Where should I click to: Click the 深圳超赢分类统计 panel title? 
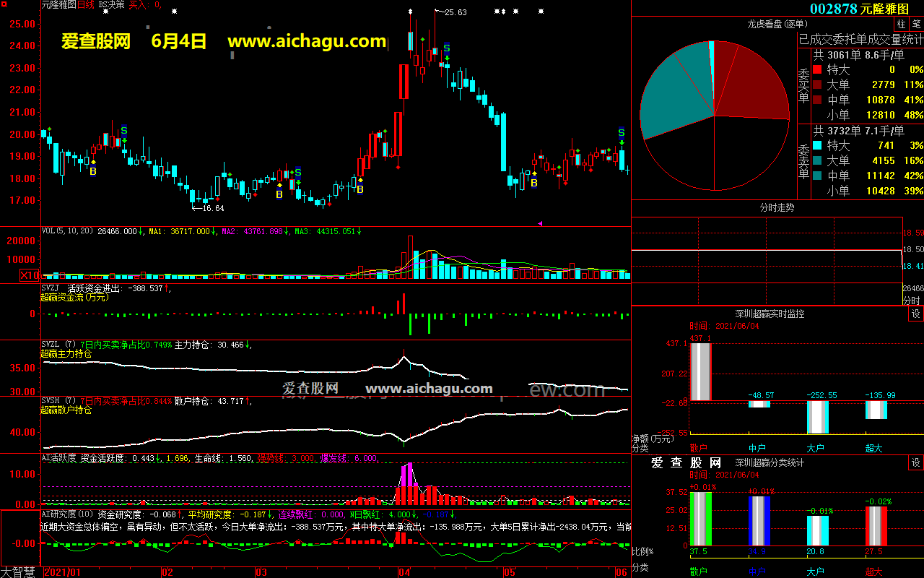(x=770, y=462)
